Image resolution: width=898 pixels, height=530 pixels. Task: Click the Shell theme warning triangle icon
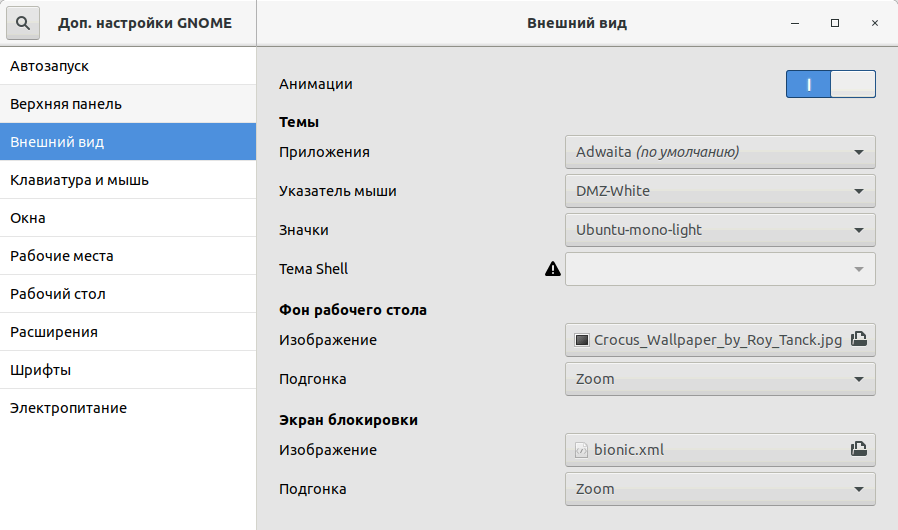553,269
